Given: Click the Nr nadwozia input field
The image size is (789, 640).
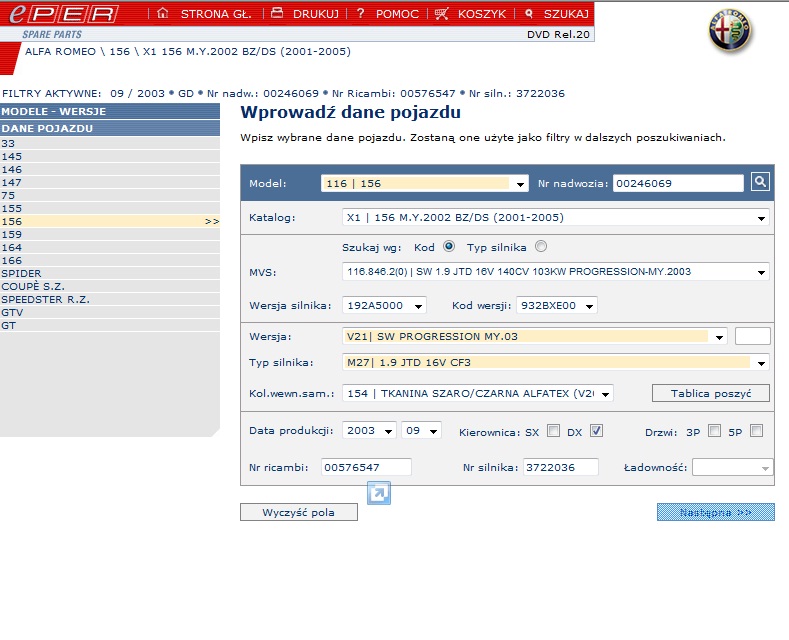Looking at the screenshot, I should 678,184.
